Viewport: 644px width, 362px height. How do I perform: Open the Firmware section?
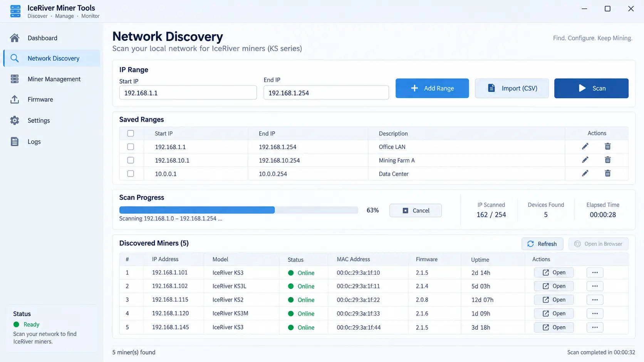[52, 99]
